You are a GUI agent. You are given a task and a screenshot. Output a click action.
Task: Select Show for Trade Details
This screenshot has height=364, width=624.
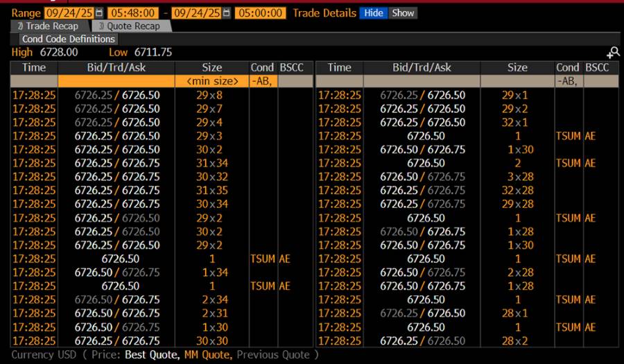pos(403,13)
